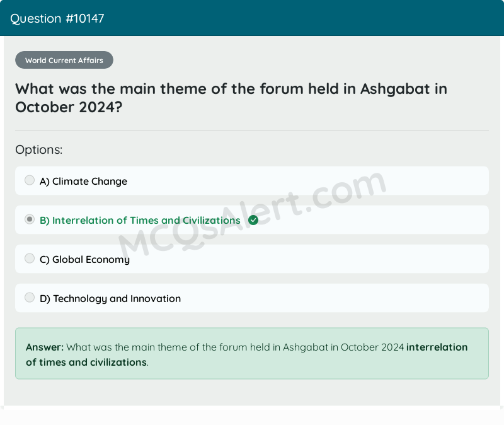Click the World Current Affairs category badge
This screenshot has height=425, width=504.
click(64, 60)
